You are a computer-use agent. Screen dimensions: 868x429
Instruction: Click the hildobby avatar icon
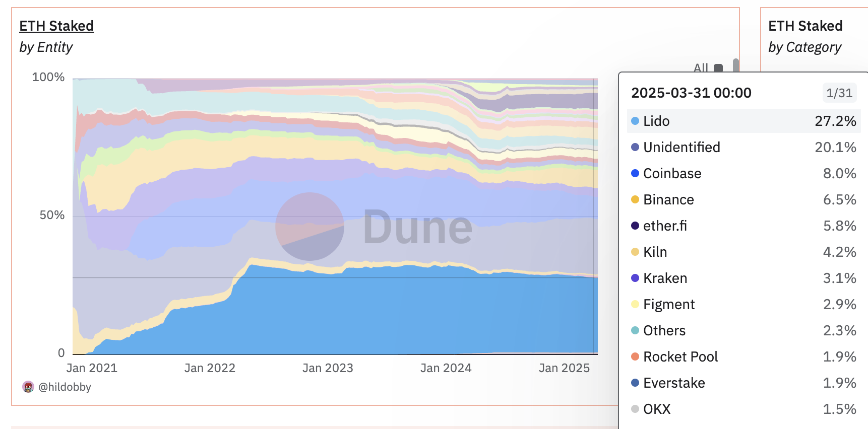pyautogui.click(x=28, y=387)
